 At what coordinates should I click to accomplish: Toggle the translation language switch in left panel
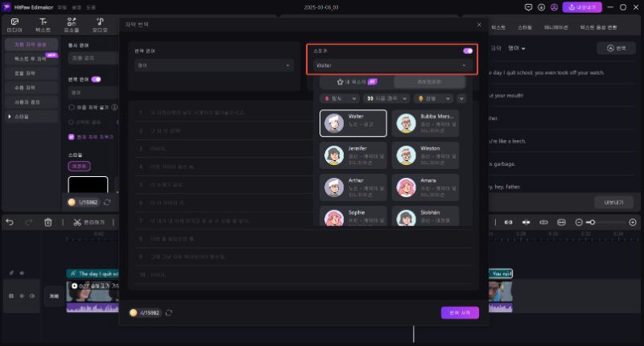(x=96, y=80)
